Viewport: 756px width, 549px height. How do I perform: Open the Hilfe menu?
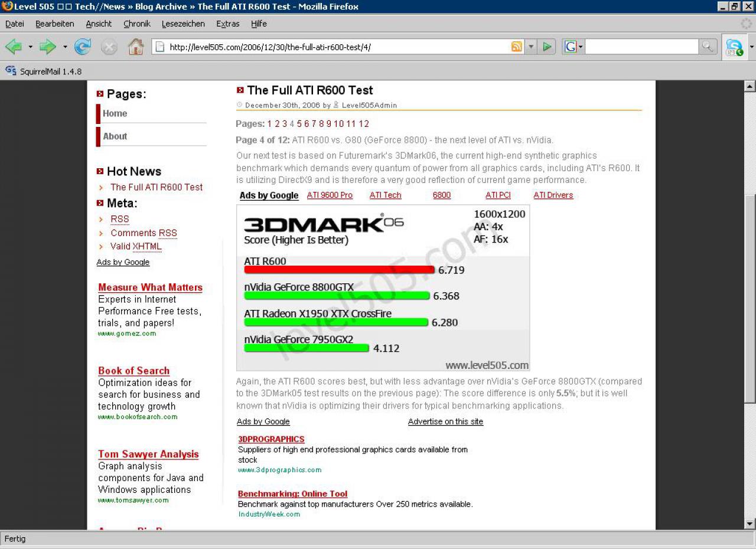[259, 24]
